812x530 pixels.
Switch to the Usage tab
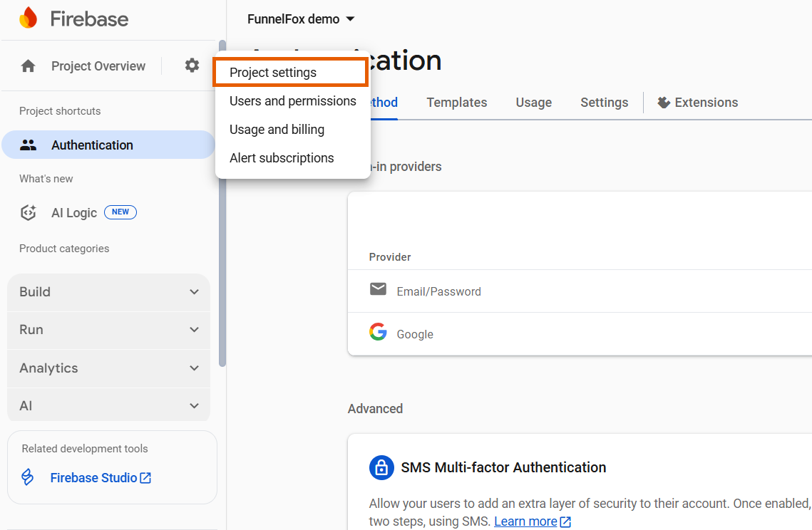533,103
